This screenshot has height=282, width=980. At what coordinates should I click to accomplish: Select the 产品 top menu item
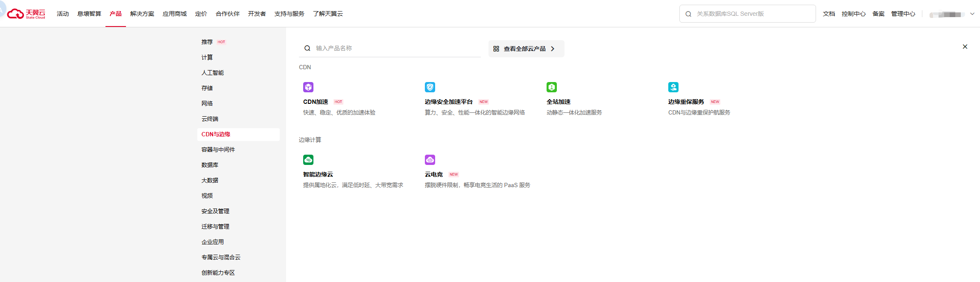coord(116,14)
